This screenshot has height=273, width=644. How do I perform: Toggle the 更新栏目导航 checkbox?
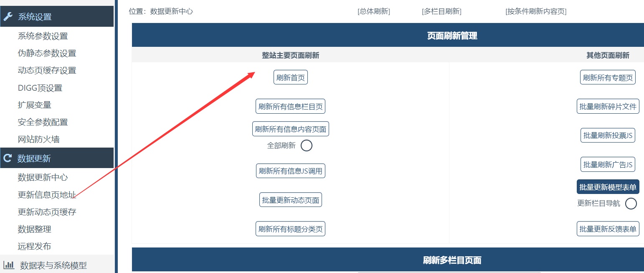[631, 204]
